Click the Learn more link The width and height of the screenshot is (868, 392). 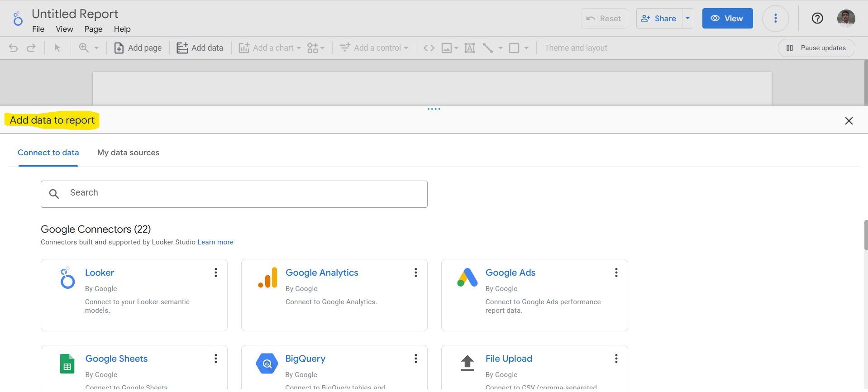(215, 242)
